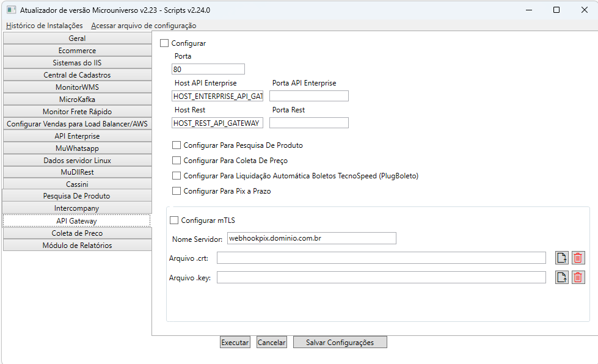Go to the MicroKafka tab
Viewport: 598px width, 364px height.
pos(78,100)
